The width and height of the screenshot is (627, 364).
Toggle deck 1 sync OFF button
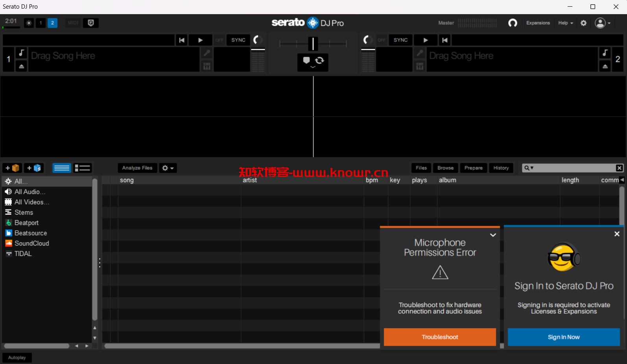[219, 40]
